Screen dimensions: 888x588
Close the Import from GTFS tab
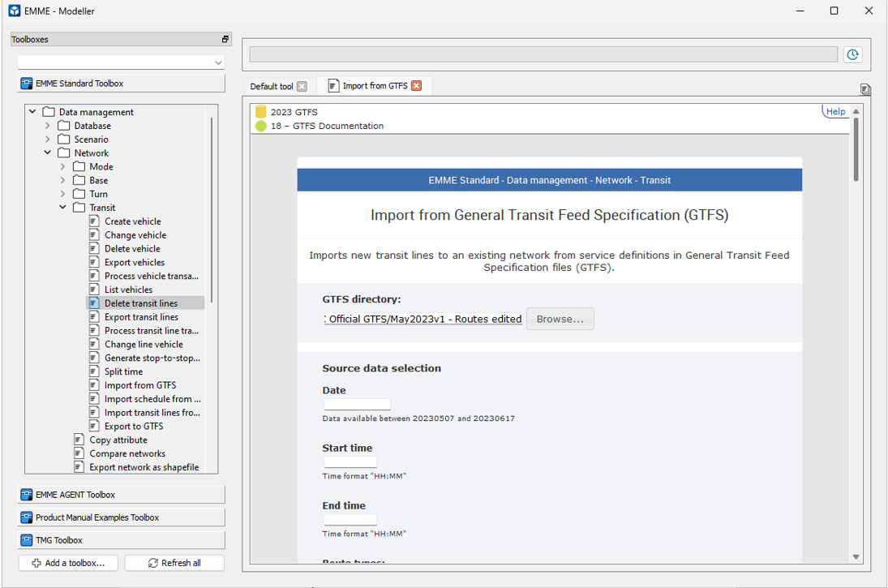[416, 86]
